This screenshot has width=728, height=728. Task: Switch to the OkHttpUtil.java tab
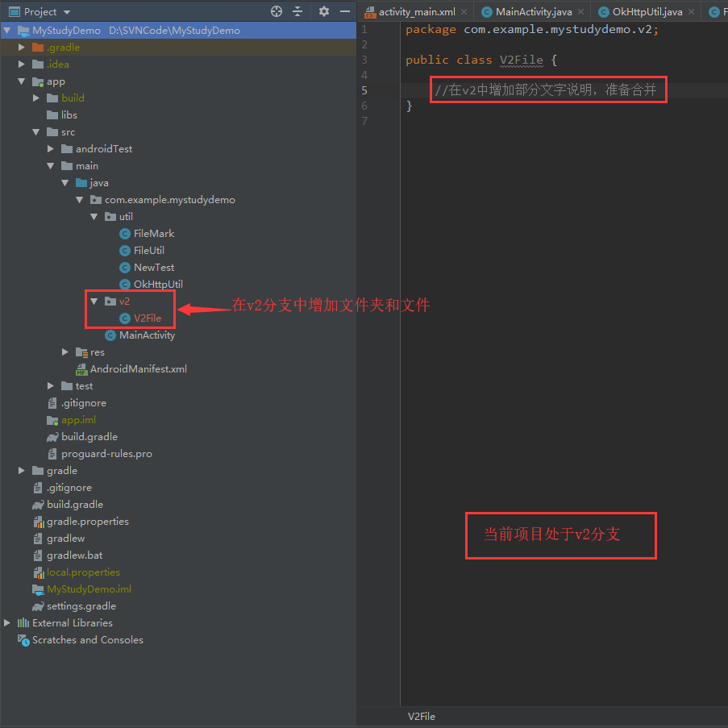(x=647, y=12)
